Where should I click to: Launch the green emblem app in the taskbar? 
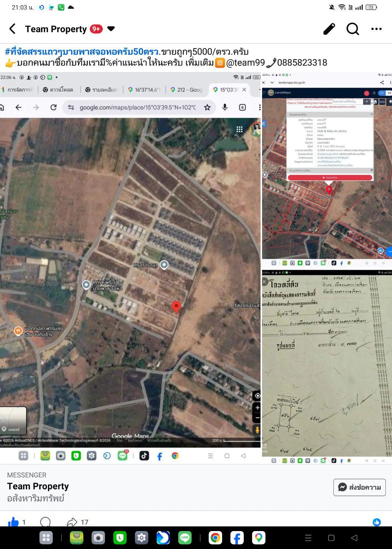[x=76, y=538]
